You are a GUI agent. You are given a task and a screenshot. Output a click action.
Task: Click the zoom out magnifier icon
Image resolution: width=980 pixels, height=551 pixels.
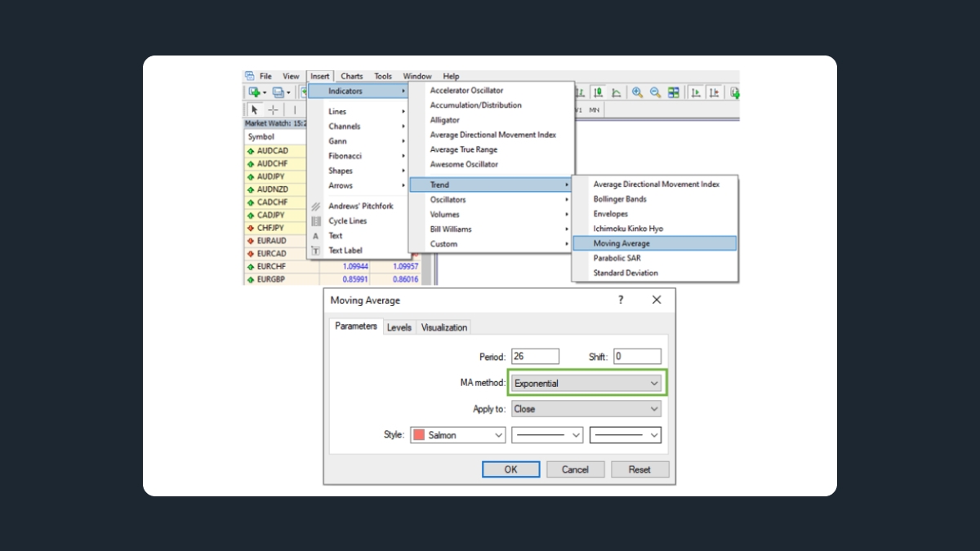tap(655, 93)
